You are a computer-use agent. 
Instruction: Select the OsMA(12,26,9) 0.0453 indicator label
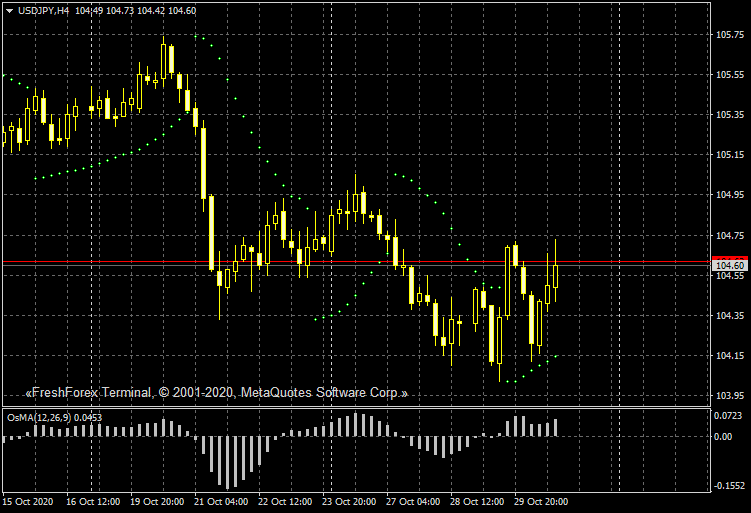(x=55, y=418)
